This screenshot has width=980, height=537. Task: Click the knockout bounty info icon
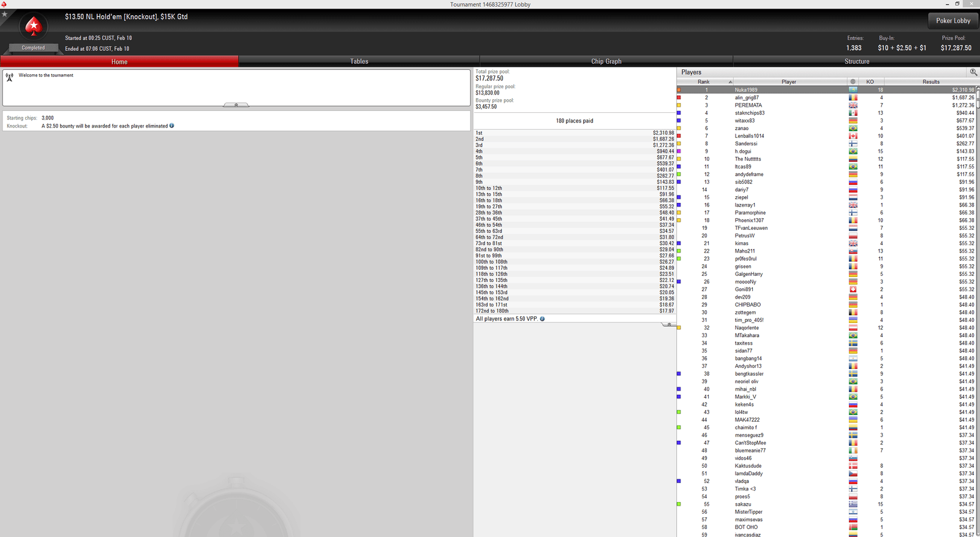[x=171, y=126]
